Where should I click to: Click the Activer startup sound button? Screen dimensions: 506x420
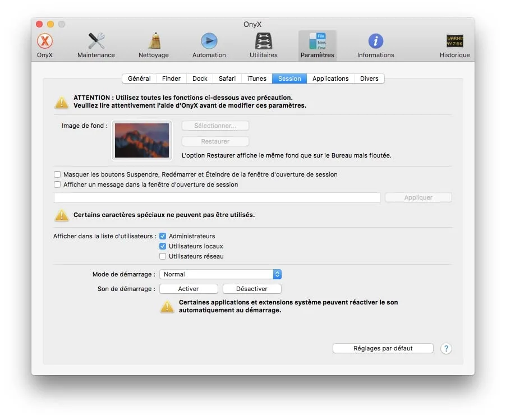(188, 289)
